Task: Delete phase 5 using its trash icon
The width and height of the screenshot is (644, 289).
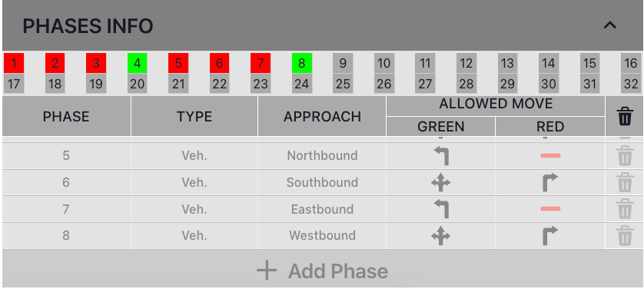Action: pyautogui.click(x=624, y=156)
